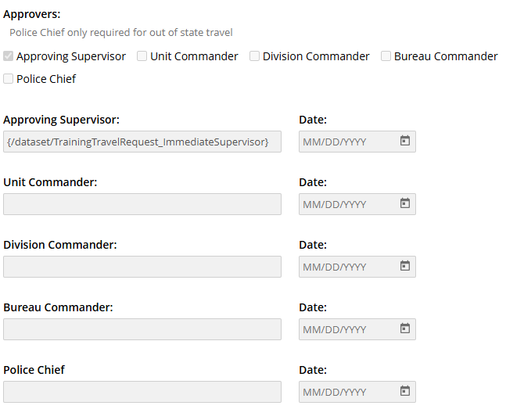Open calendar icon for Approving Supervisor date
This screenshot has width=506, height=420.
tap(405, 141)
